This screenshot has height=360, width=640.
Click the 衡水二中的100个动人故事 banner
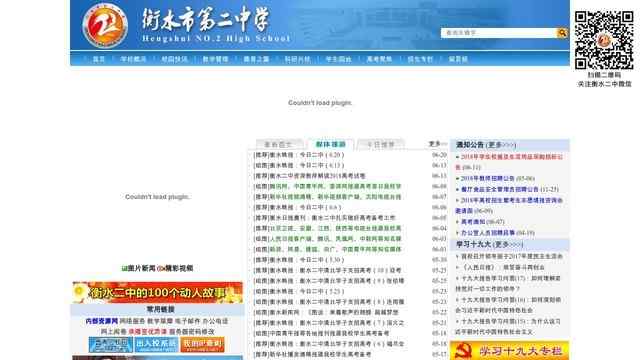[158, 292]
